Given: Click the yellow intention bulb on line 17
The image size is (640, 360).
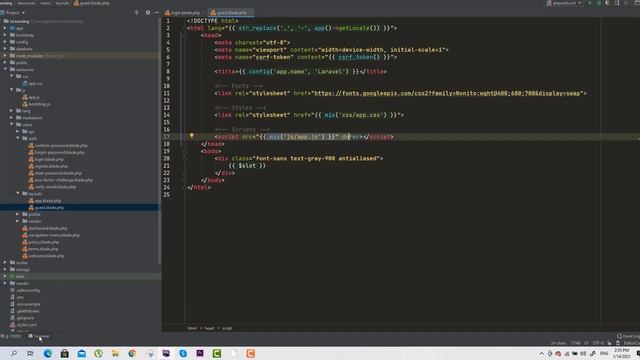Looking at the screenshot, I should (x=191, y=136).
